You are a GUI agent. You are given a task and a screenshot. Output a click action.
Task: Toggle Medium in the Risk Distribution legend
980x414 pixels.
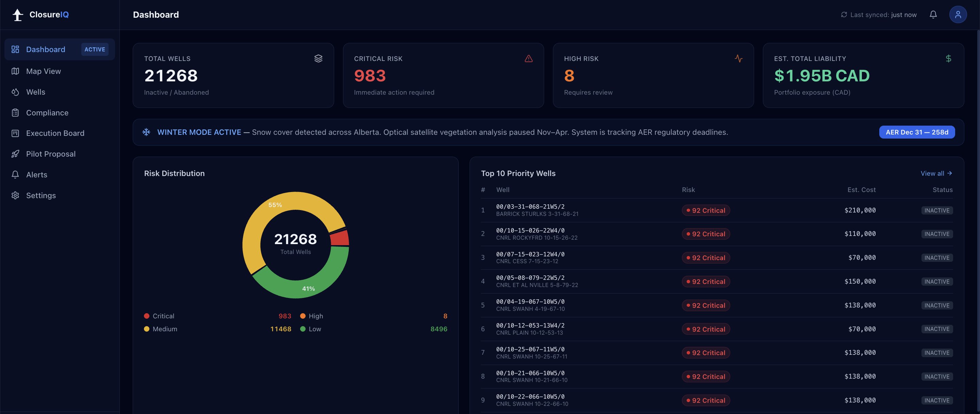tap(165, 329)
